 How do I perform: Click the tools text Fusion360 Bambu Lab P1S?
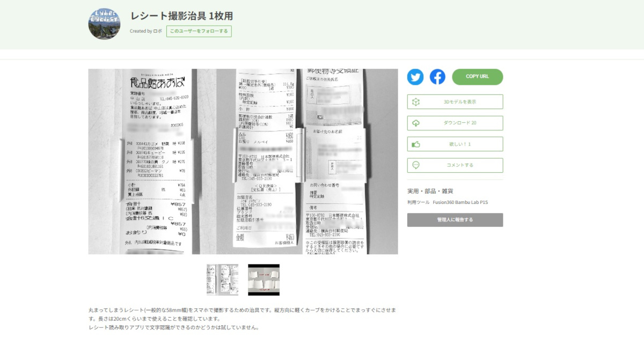tap(460, 202)
